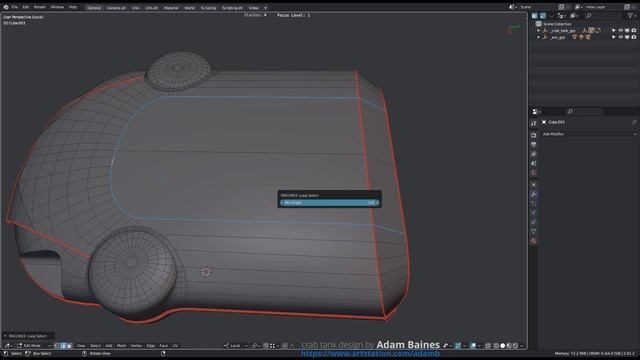The width and height of the screenshot is (640, 360).
Task: Switch to the Material workspace tab
Action: tap(171, 8)
